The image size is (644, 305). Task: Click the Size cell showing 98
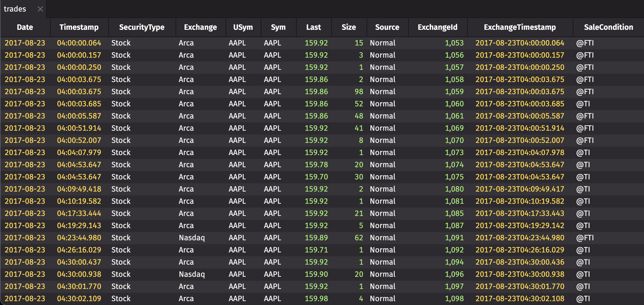(359, 92)
